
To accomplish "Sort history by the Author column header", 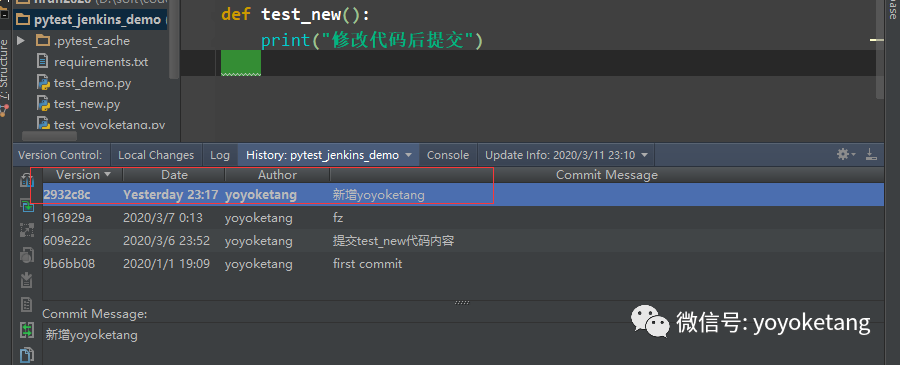I will (277, 174).
